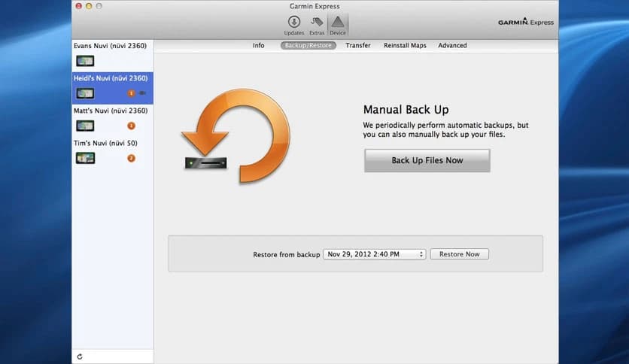The height and width of the screenshot is (364, 629).
Task: Close the Garmin Express window
Action: [78, 6]
